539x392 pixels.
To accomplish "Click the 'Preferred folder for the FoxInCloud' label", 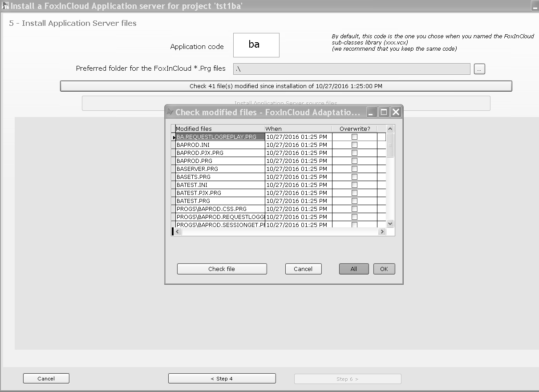I will click(x=151, y=69).
